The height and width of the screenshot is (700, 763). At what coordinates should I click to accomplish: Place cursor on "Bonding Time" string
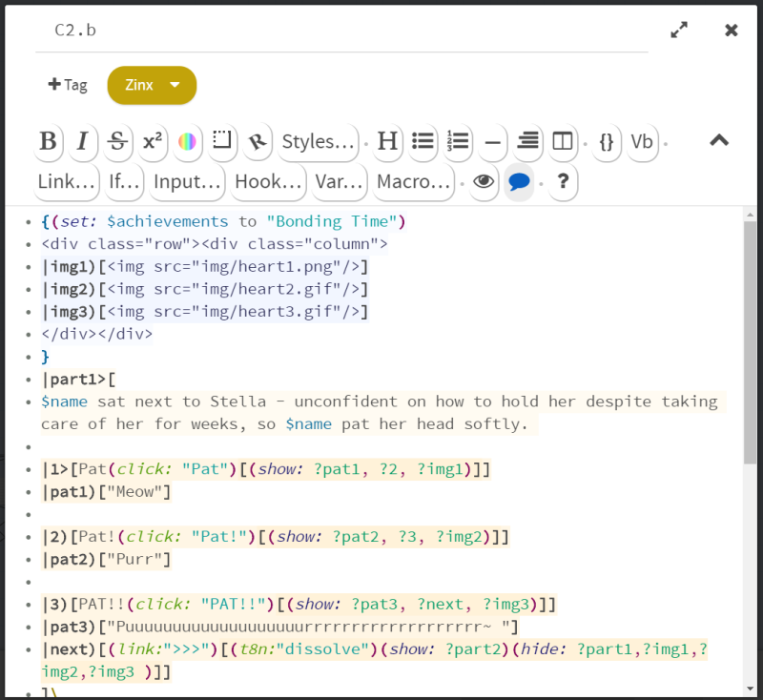tap(330, 222)
